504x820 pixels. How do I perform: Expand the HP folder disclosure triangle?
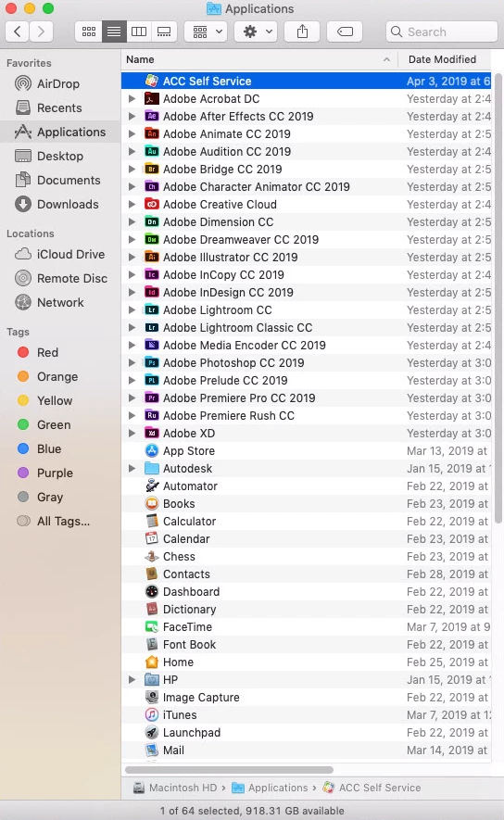click(132, 680)
